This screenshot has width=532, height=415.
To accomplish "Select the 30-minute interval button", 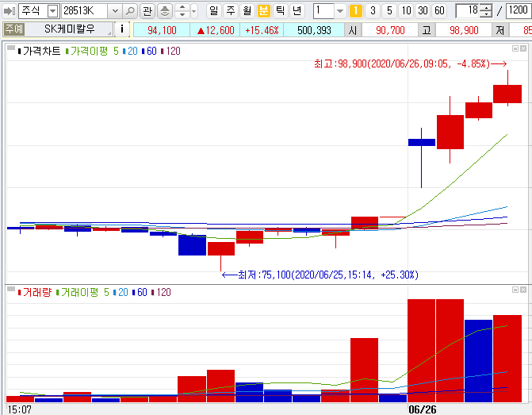I will pos(423,11).
